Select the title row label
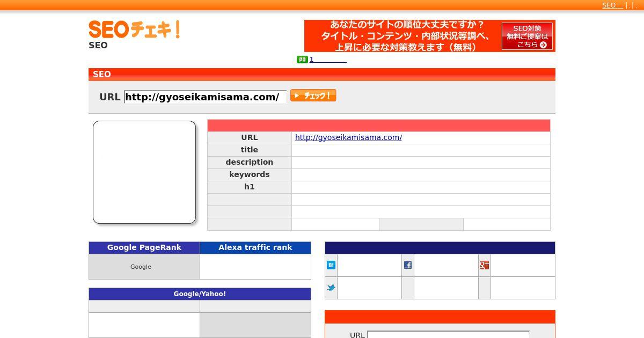 click(250, 150)
